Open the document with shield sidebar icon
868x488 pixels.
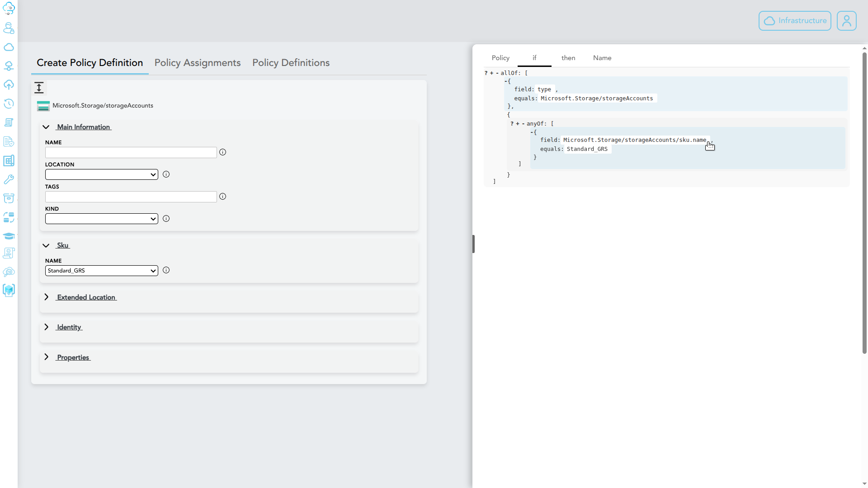9,141
